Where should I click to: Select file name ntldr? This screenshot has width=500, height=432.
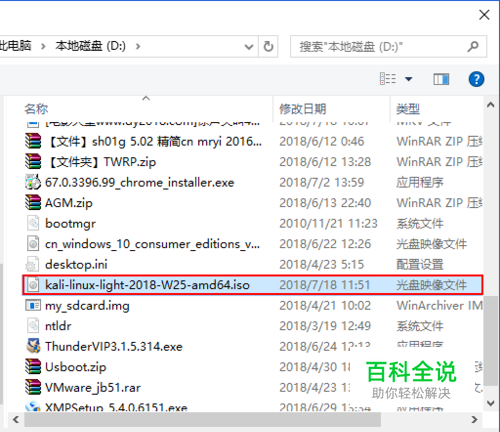(58, 326)
